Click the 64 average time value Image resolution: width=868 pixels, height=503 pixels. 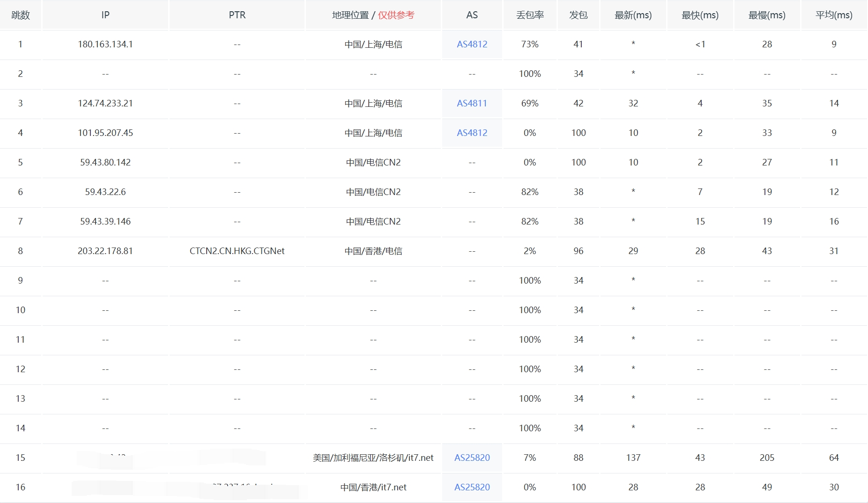pos(834,458)
